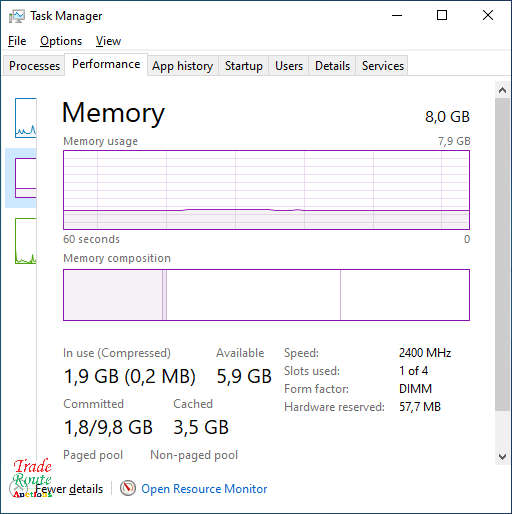Open the File menu
The height and width of the screenshot is (514, 512).
pyautogui.click(x=17, y=41)
